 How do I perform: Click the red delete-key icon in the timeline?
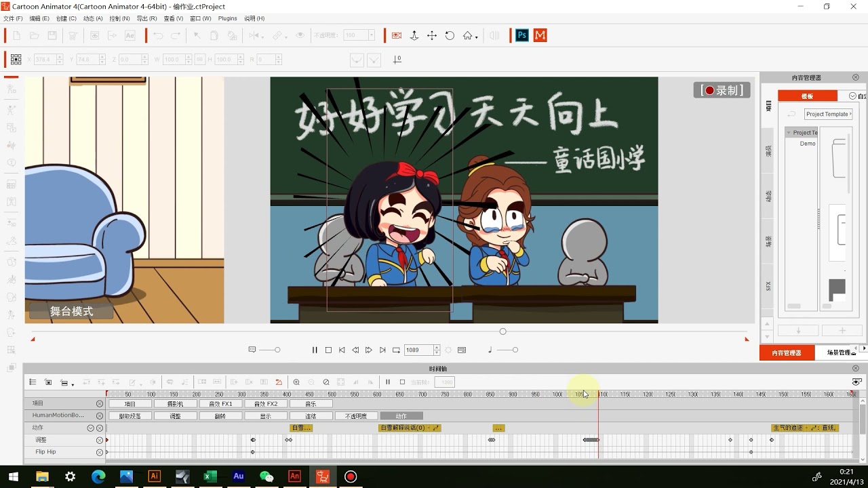[x=279, y=382]
